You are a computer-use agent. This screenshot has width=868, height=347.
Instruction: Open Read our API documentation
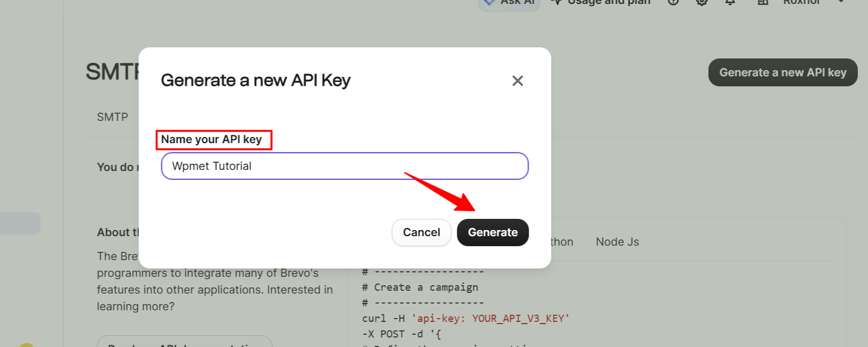point(184,344)
